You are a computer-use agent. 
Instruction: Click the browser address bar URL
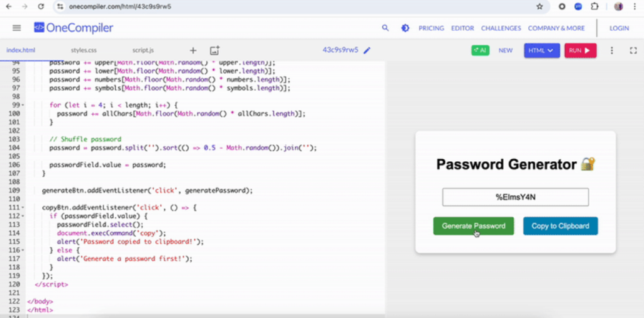coord(120,6)
